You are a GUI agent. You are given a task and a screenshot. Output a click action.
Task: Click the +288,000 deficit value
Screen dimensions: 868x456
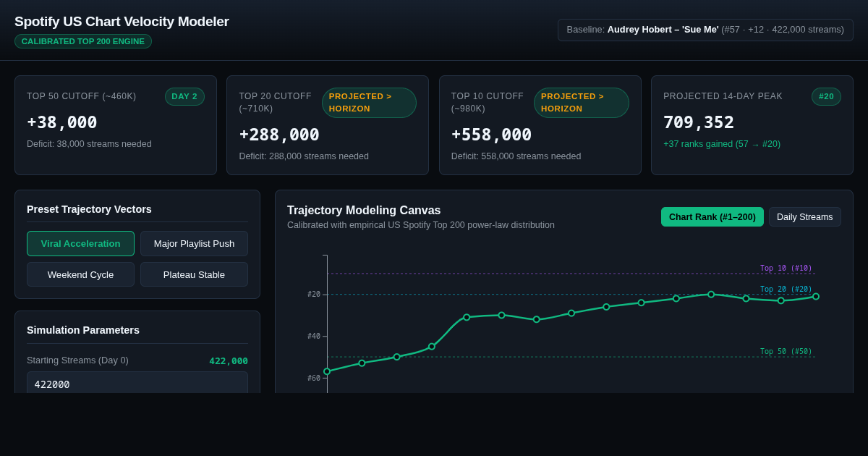(x=279, y=135)
